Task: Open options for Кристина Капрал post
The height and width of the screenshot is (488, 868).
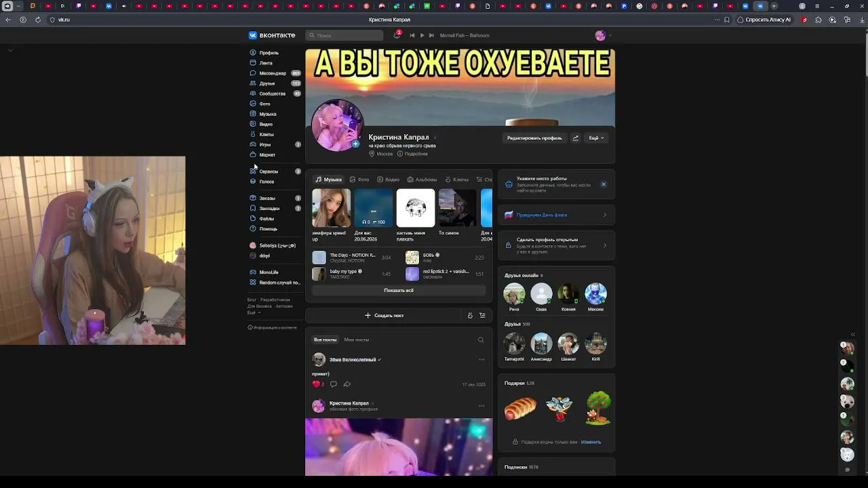Action: point(481,406)
